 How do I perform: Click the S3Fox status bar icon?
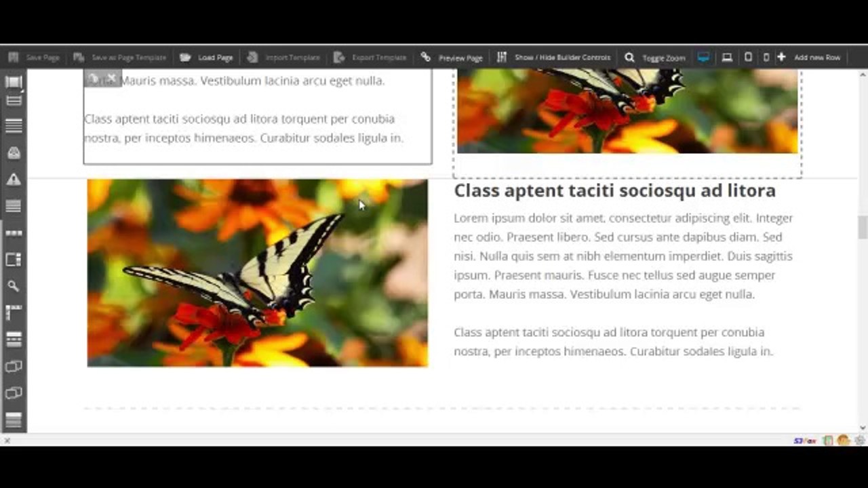pyautogui.click(x=805, y=441)
